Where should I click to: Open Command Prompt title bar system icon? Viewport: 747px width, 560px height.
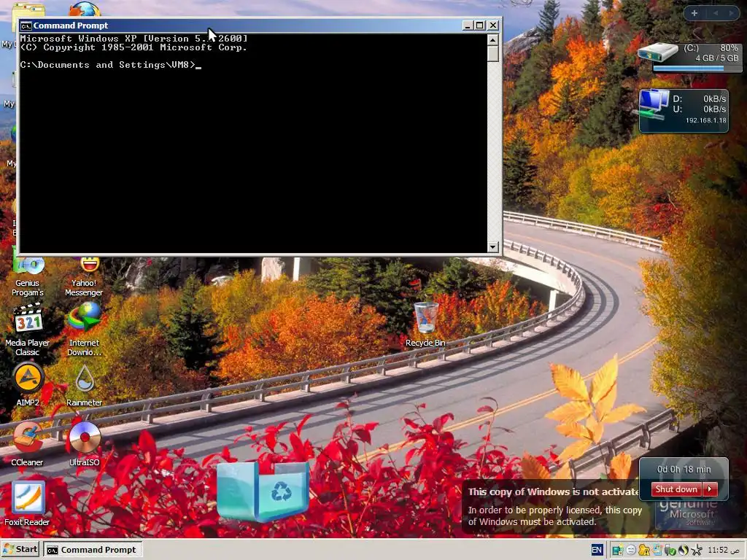[x=26, y=26]
